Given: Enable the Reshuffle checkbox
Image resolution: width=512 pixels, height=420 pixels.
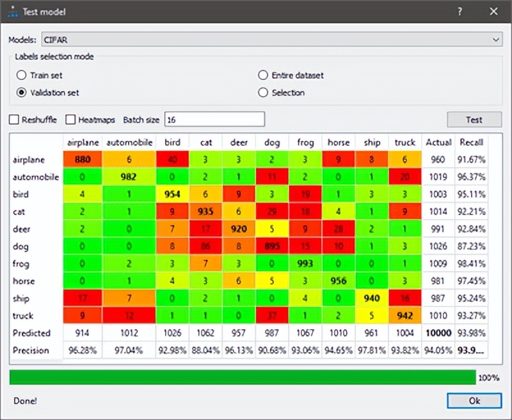Looking at the screenshot, I should (14, 120).
